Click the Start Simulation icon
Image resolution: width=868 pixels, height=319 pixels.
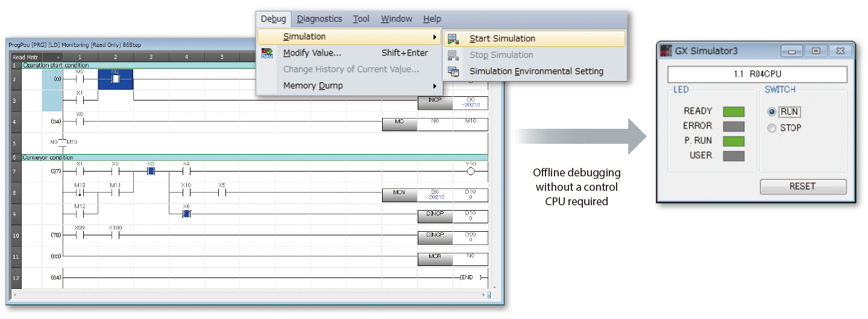[454, 39]
